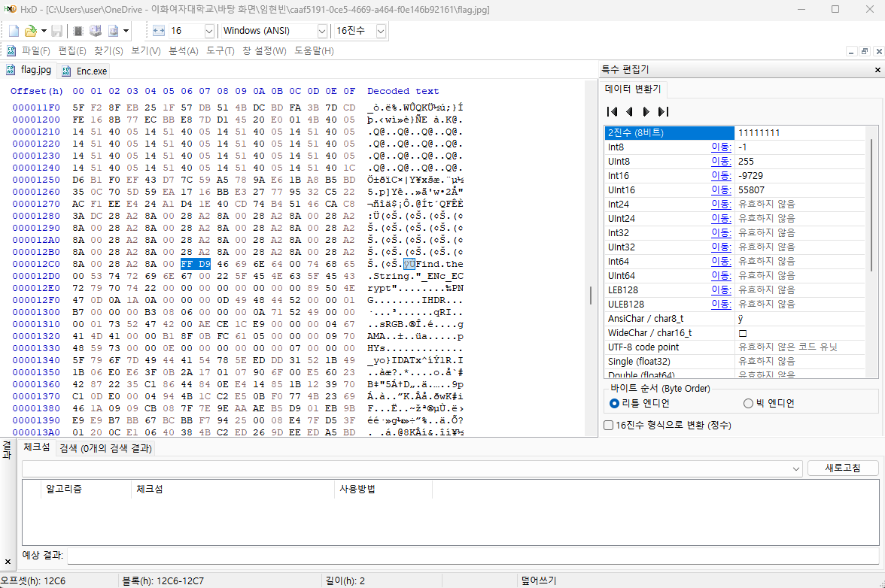Click 이동 link for UInt8
Viewport: 885px width, 588px height.
[721, 161]
